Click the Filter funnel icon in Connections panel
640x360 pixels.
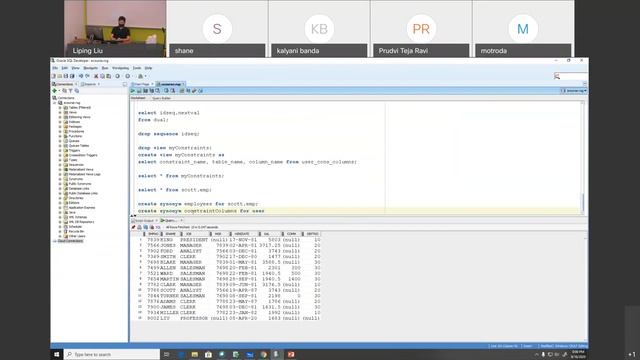point(70,91)
